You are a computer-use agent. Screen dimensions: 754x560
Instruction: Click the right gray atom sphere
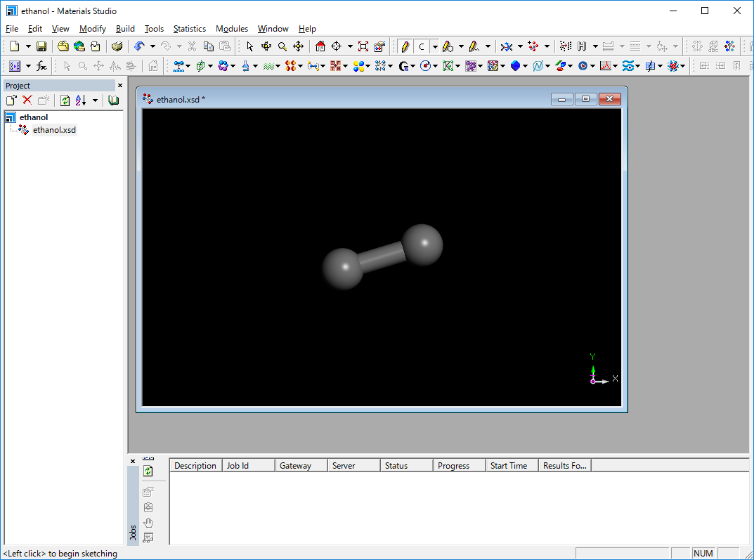422,245
